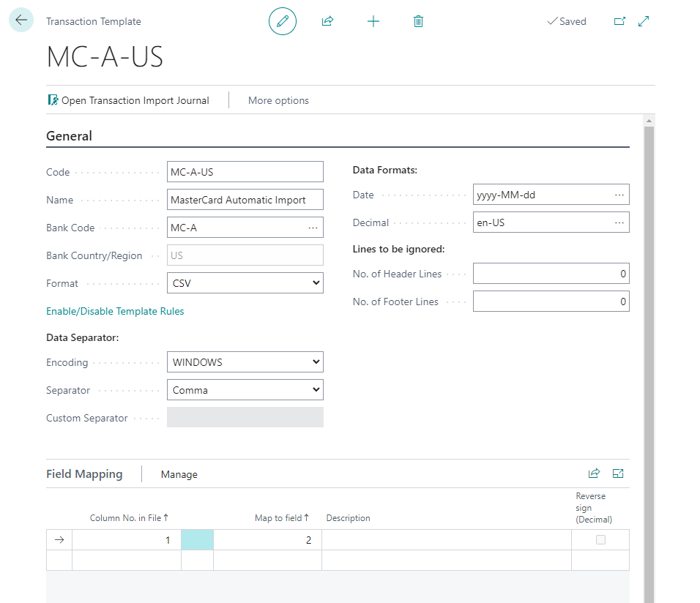Open the More options menu
The height and width of the screenshot is (603, 700).
coord(278,100)
